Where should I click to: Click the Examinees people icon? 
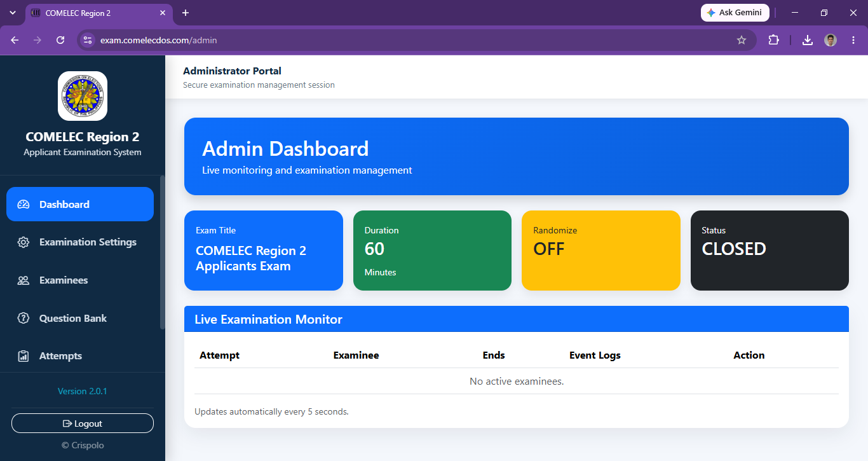tap(24, 280)
